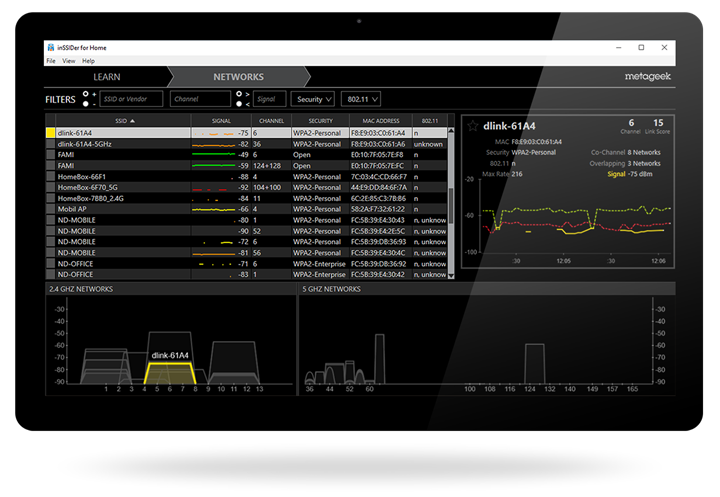The image size is (720, 497).
Task: Click the color marker beside ND-OFFICE row
Action: [x=51, y=264]
